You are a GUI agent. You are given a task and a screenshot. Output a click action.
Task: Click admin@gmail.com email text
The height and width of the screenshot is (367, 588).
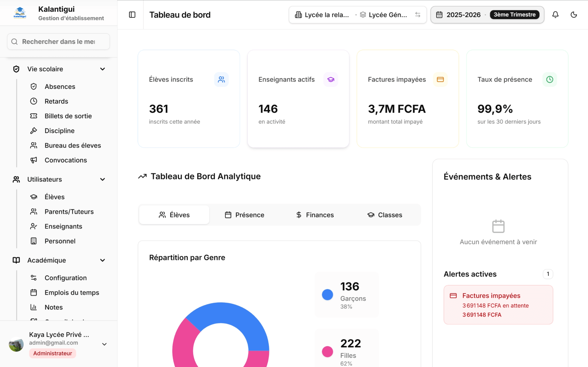(53, 343)
